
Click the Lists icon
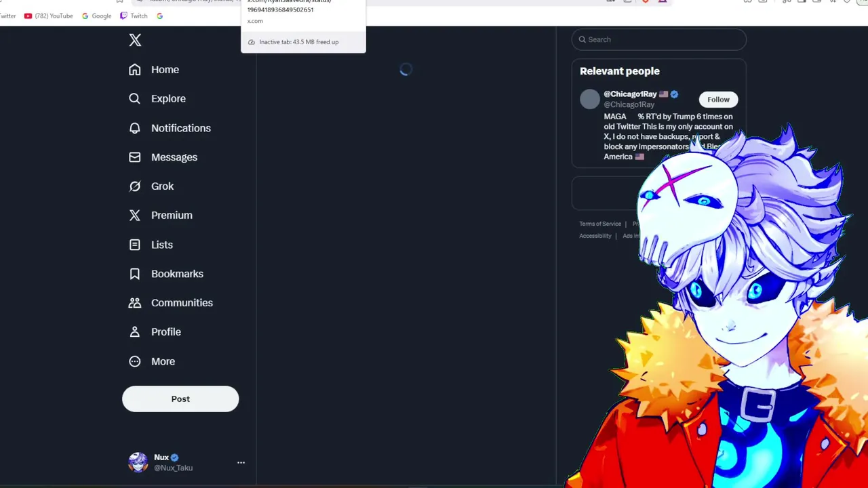pos(135,244)
